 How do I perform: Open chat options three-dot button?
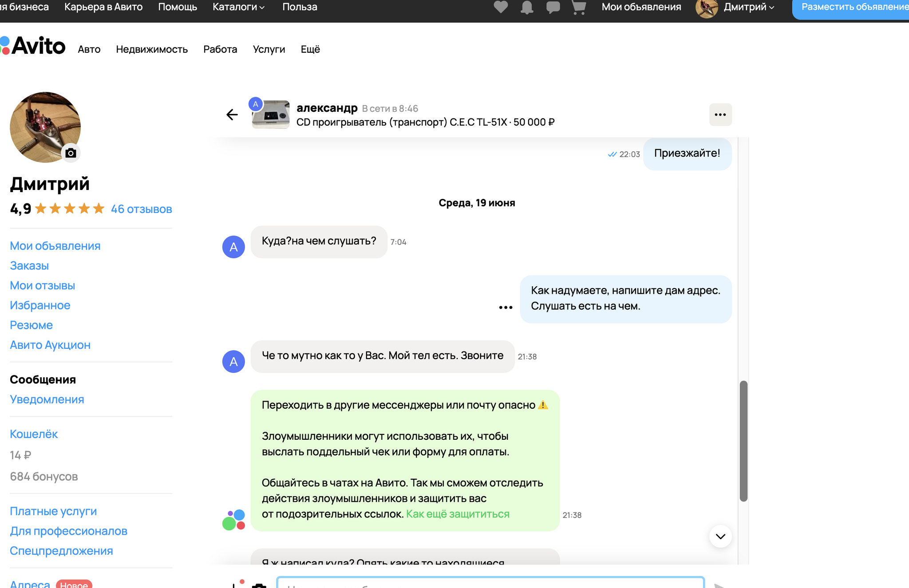point(720,114)
